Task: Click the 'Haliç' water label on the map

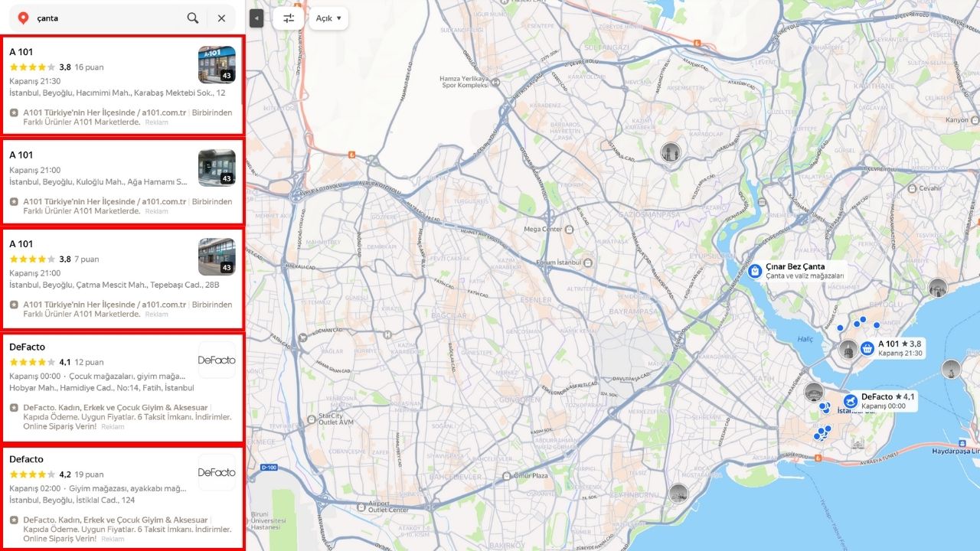Action: point(805,339)
